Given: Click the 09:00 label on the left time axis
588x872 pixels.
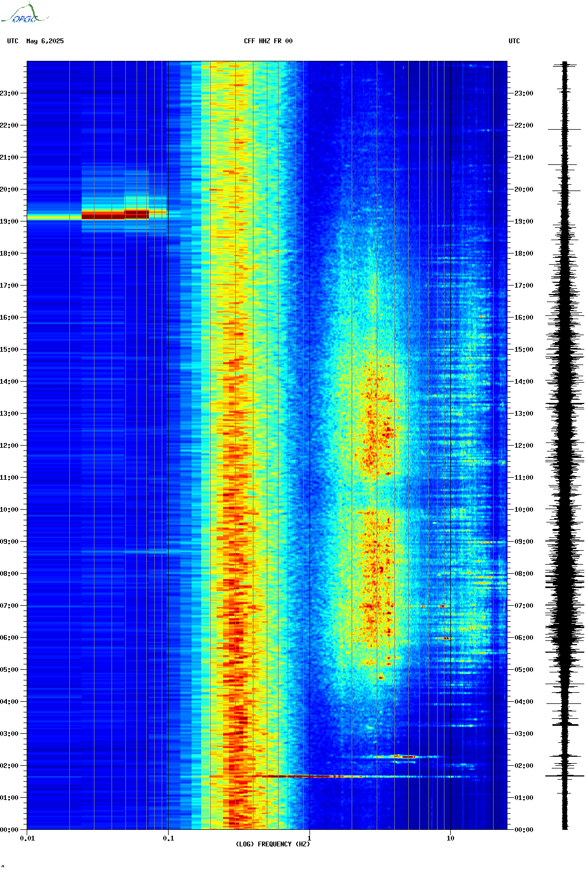Looking at the screenshot, I should [9, 542].
